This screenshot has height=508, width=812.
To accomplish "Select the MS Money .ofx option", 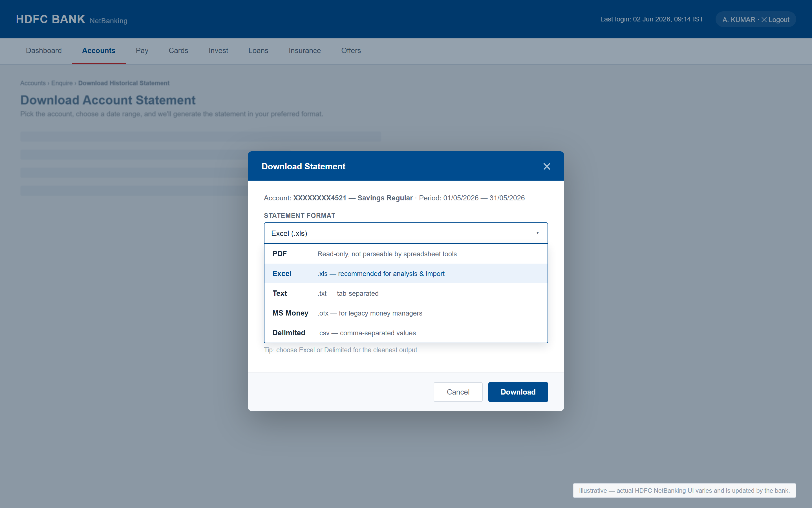I will pos(406,313).
